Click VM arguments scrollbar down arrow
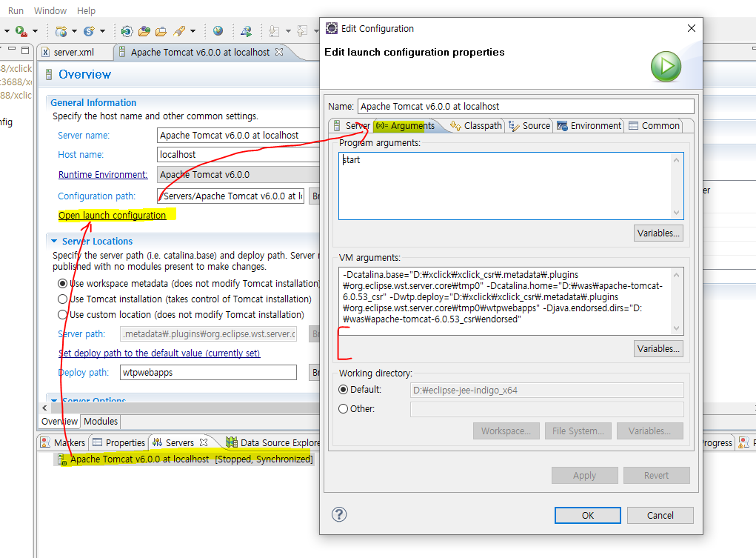 (x=677, y=328)
